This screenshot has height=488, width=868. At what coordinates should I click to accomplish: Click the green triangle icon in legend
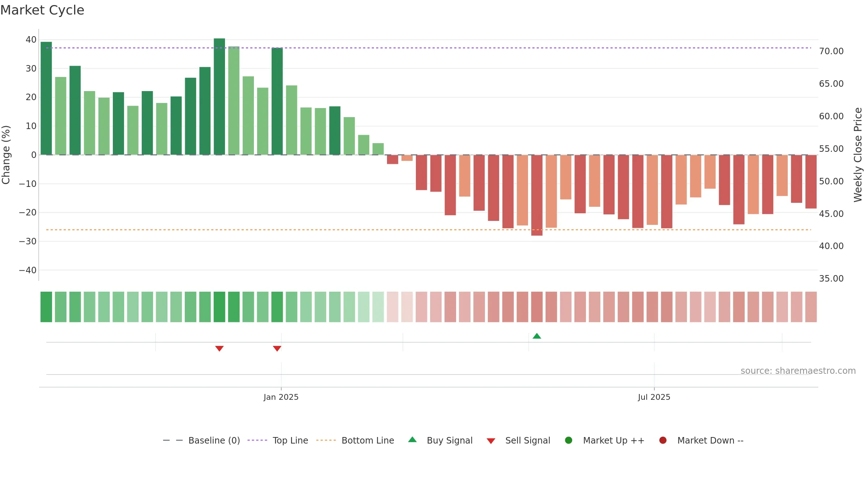tap(412, 440)
